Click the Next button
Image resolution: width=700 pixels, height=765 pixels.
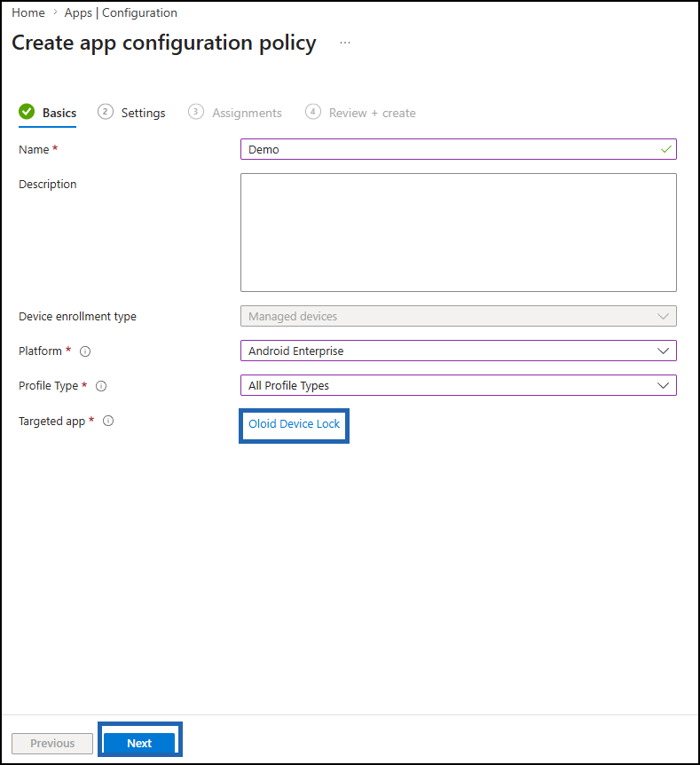tap(139, 743)
